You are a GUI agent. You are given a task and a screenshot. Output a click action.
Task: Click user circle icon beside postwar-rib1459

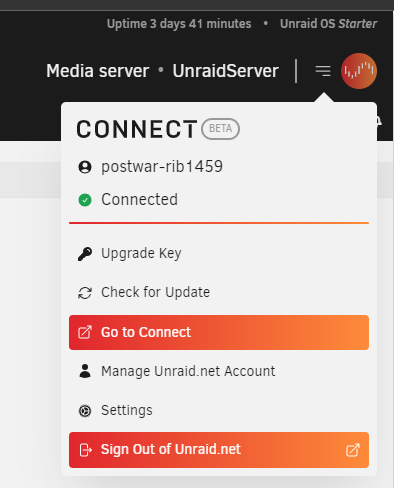tap(85, 167)
